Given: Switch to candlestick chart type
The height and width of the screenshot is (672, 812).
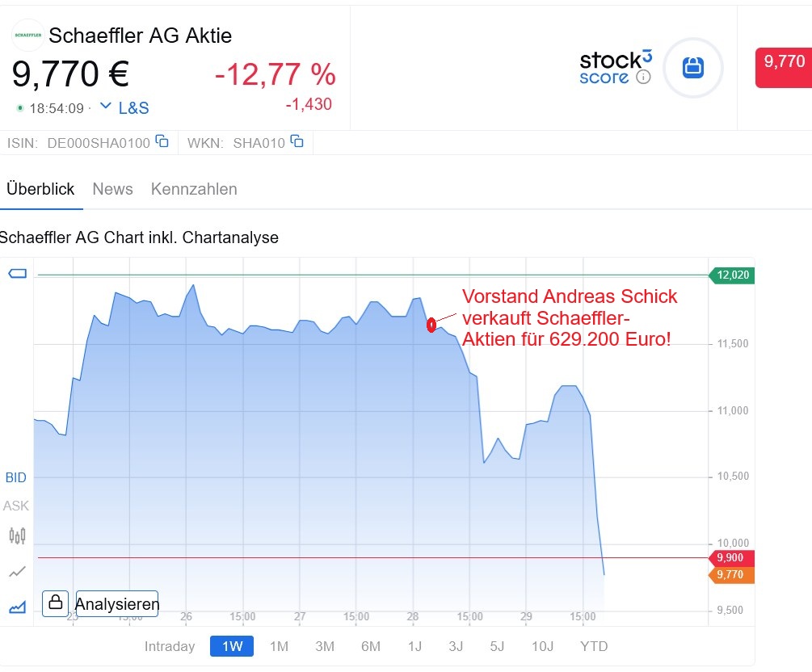Looking at the screenshot, I should point(17,535).
